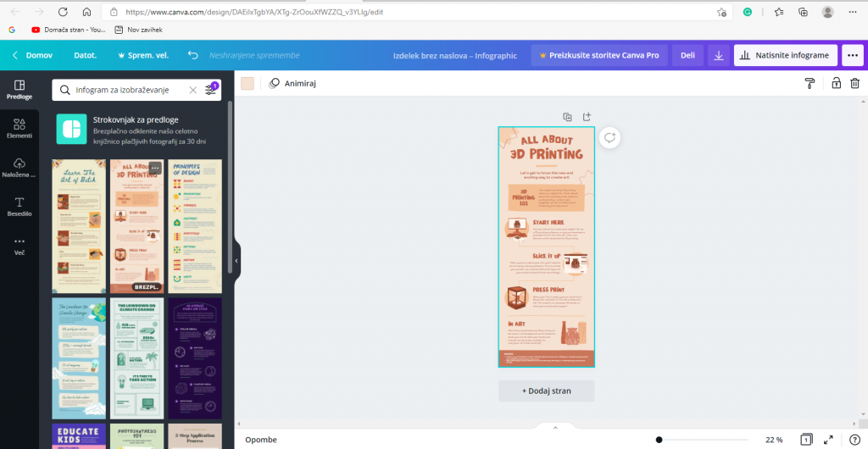
Task: Select the 5 Step Application Process template
Action: pyautogui.click(x=195, y=436)
